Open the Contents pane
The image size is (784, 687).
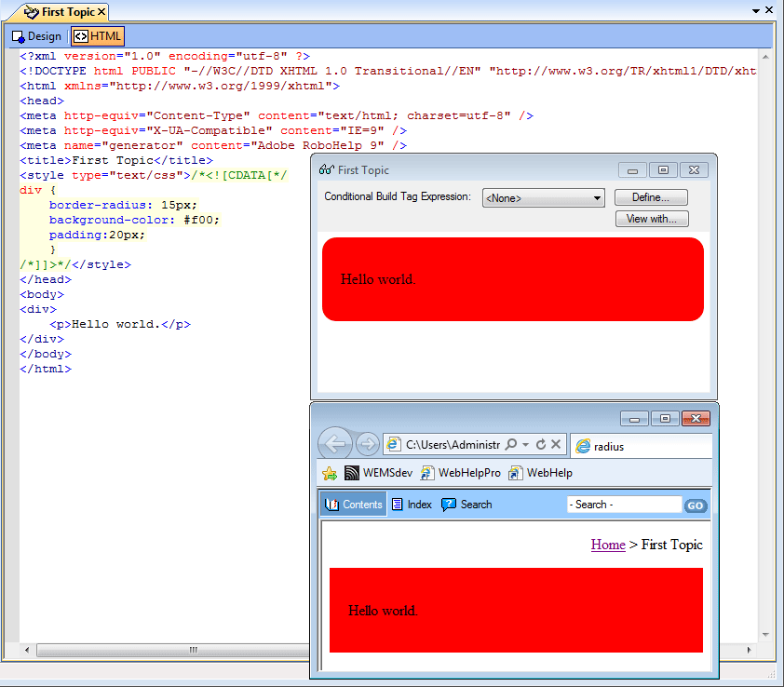coord(353,504)
